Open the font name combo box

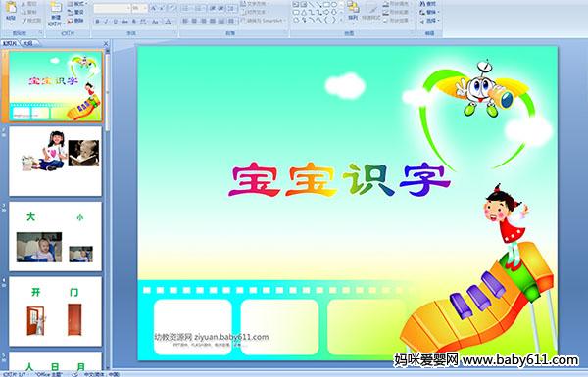coord(112,8)
